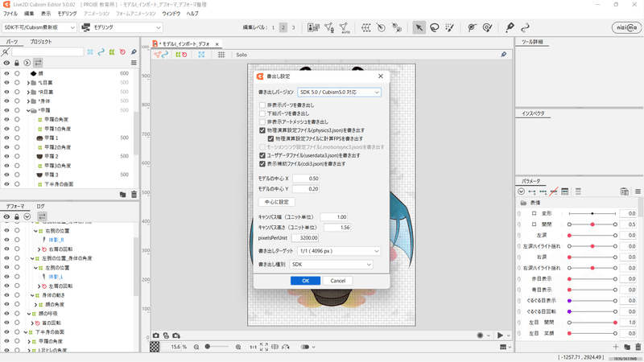The width and height of the screenshot is (644, 362).
Task: Zoom in using the plus magnifier icon
Action: (x=238, y=347)
